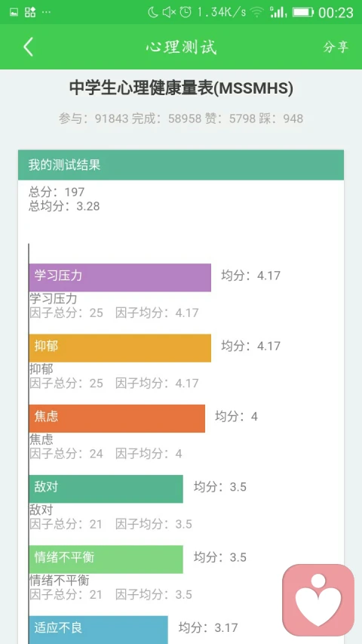Screen dimensions: 362x644
Task: Tap the battery status icon
Action: coord(303,12)
